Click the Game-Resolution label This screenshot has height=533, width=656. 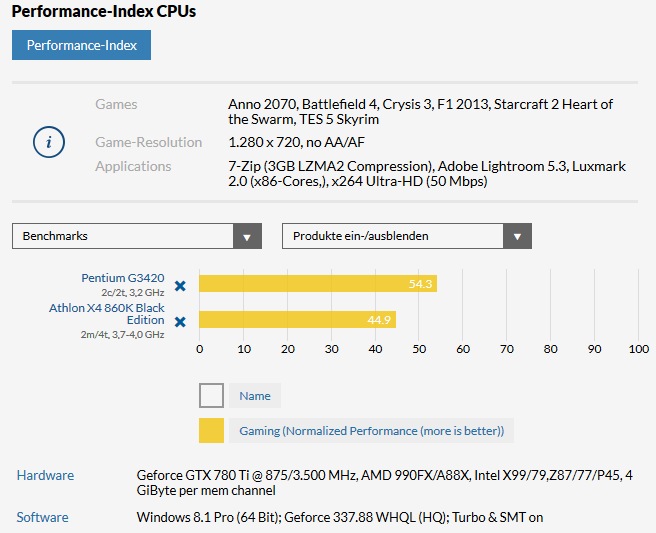149,142
